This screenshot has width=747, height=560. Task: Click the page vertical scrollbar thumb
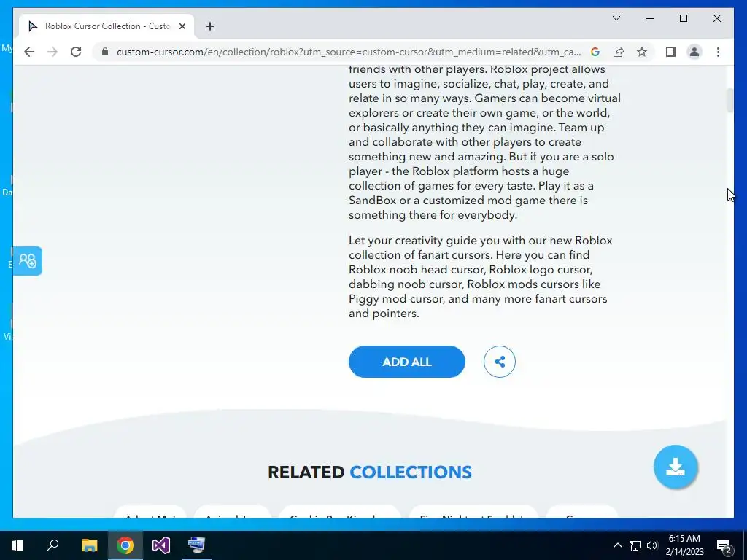point(729,101)
